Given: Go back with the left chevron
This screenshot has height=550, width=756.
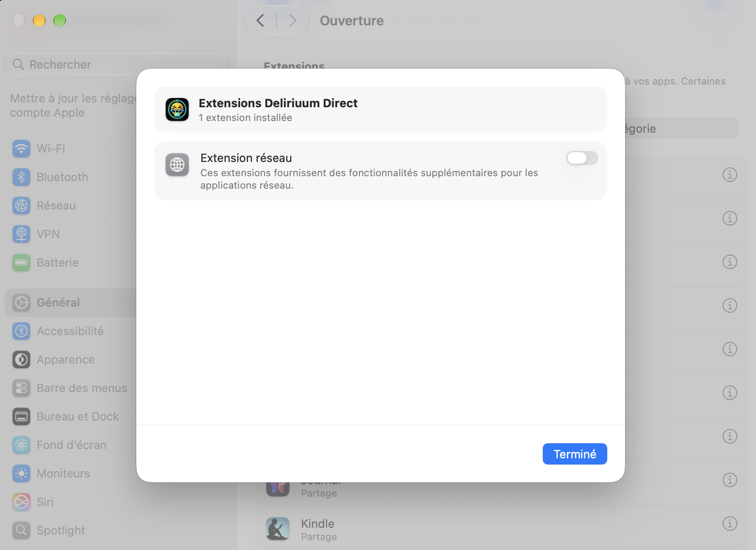Looking at the screenshot, I should (x=260, y=20).
